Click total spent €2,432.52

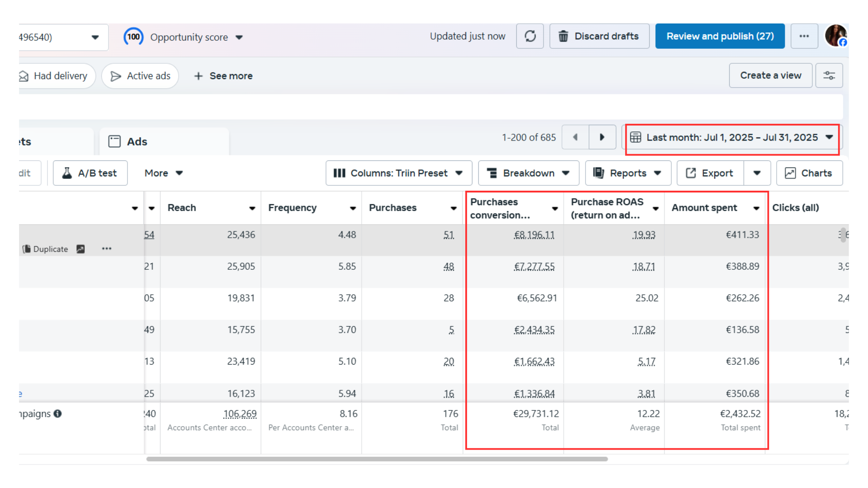tap(740, 413)
